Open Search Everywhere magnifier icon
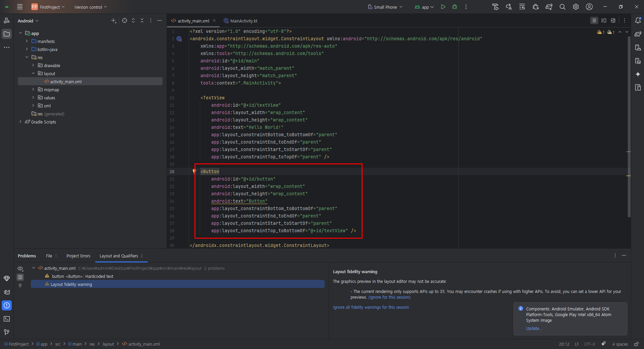The image size is (644, 349). 562,7
